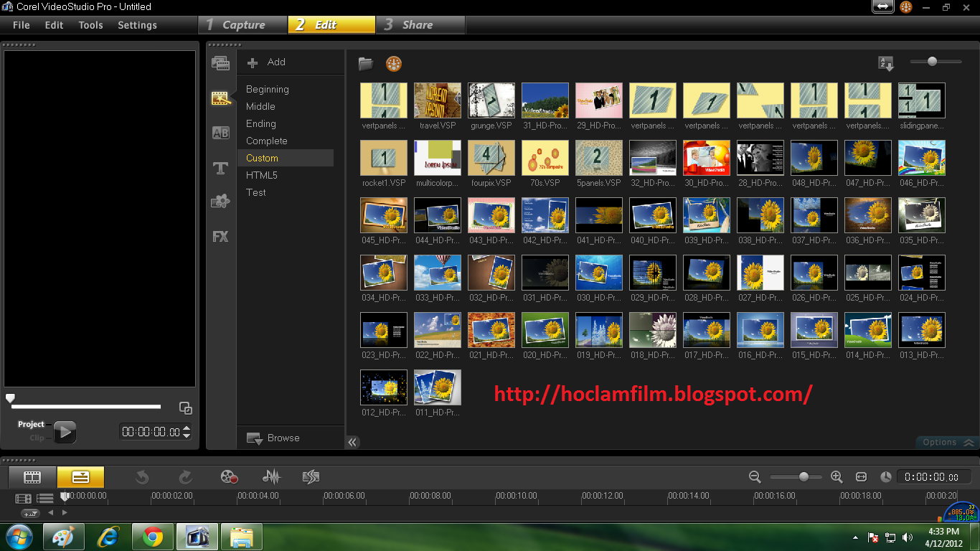980x551 pixels.
Task: Open the Record/Capture Option tool
Action: [229, 476]
